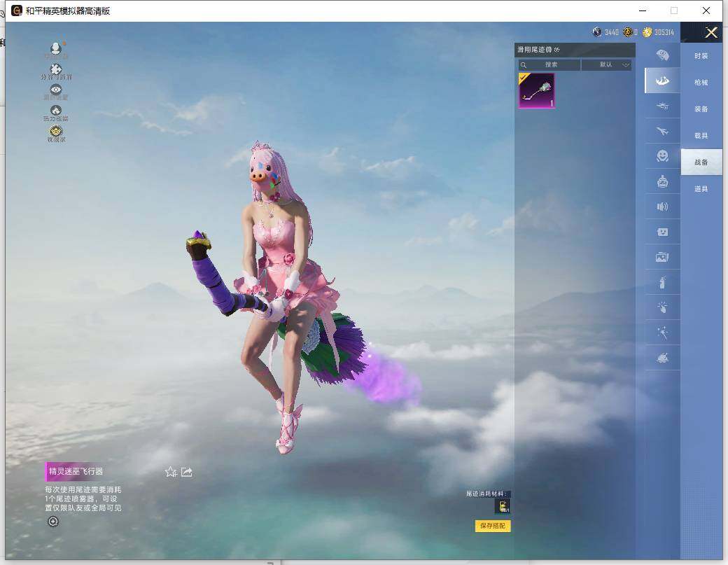The height and width of the screenshot is (565, 728).
Task: Open the magic wand sparkle icon
Action: (662, 333)
